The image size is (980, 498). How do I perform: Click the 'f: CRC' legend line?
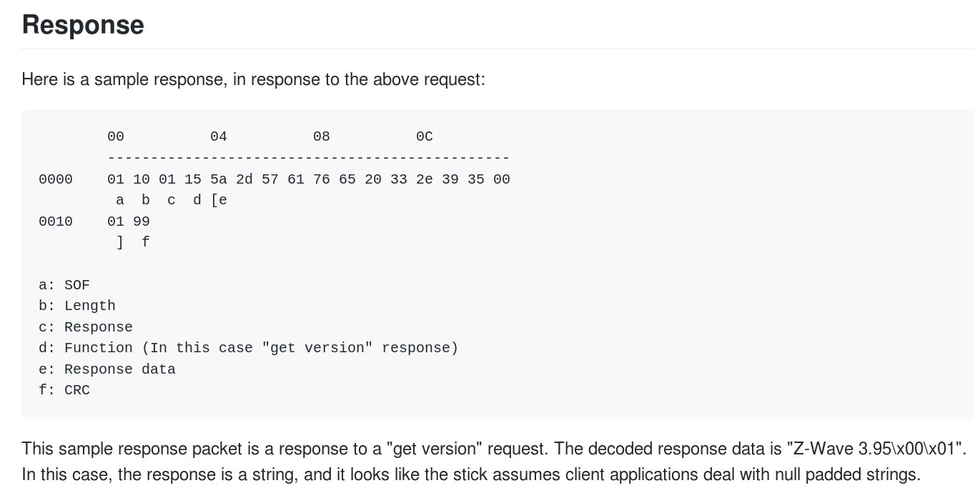64,391
